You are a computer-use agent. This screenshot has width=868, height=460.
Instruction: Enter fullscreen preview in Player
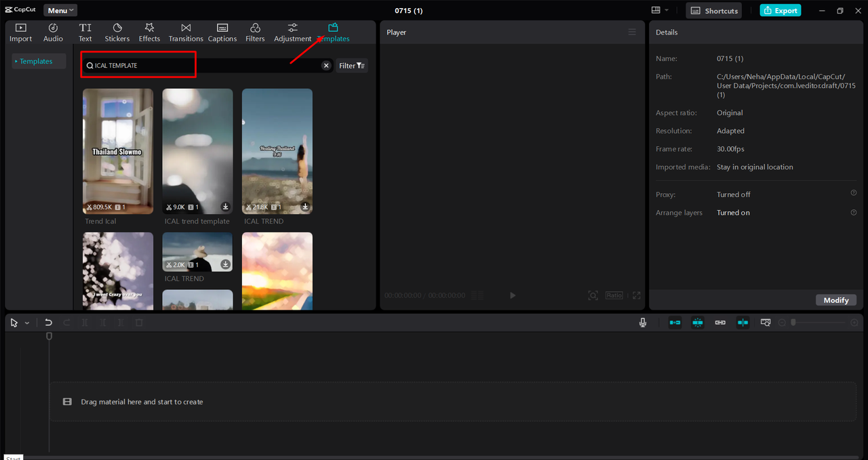pyautogui.click(x=636, y=295)
